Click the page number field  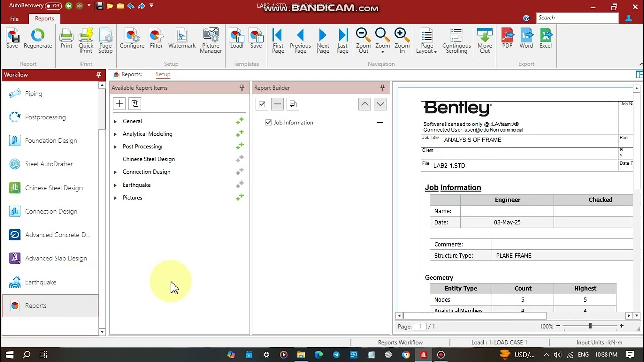click(420, 326)
